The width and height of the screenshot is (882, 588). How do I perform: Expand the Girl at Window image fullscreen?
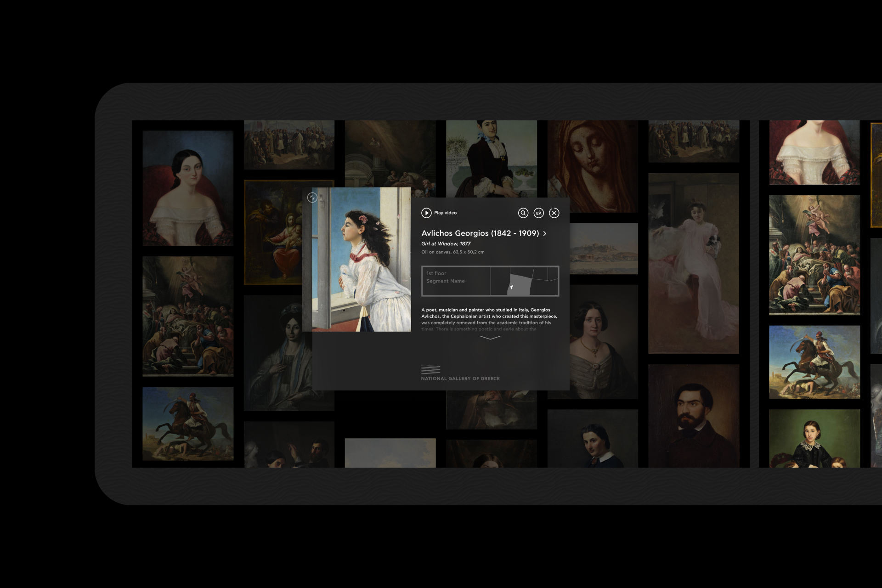pos(312,198)
